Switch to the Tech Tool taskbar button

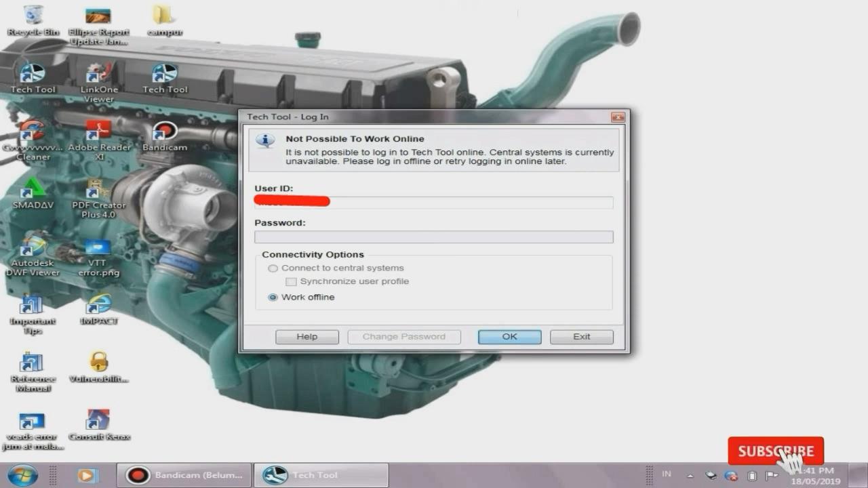click(321, 475)
